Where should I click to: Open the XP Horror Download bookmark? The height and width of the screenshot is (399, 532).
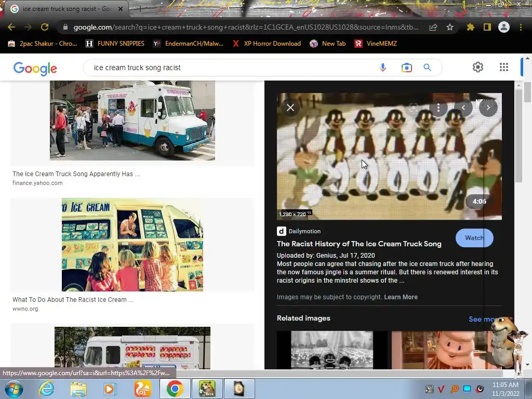tap(267, 44)
